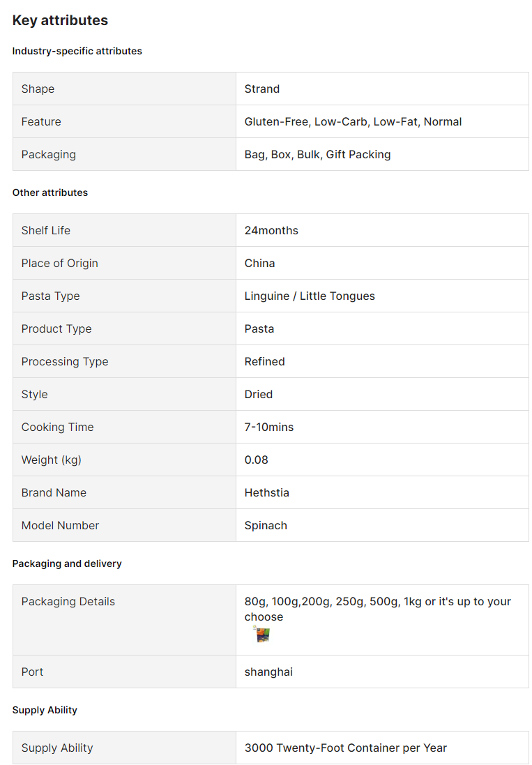532x765 pixels.
Task: Click the Industry-specific attributes subheading
Action: [77, 51]
